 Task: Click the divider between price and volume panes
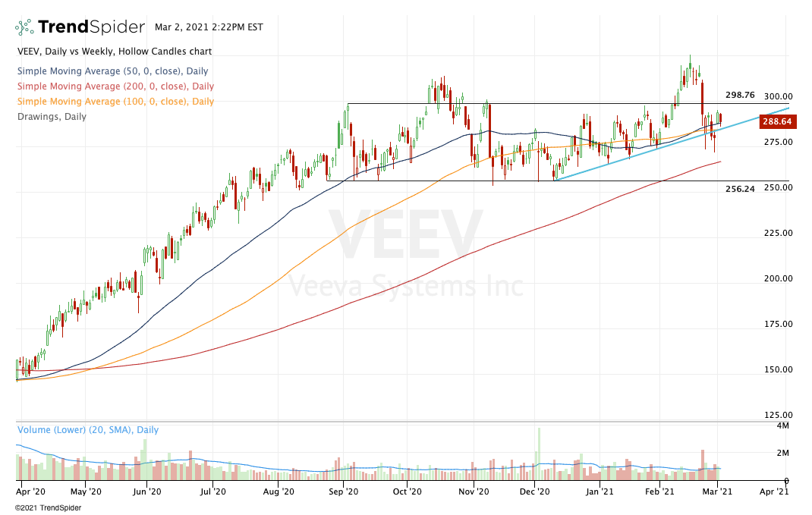pos(402,421)
